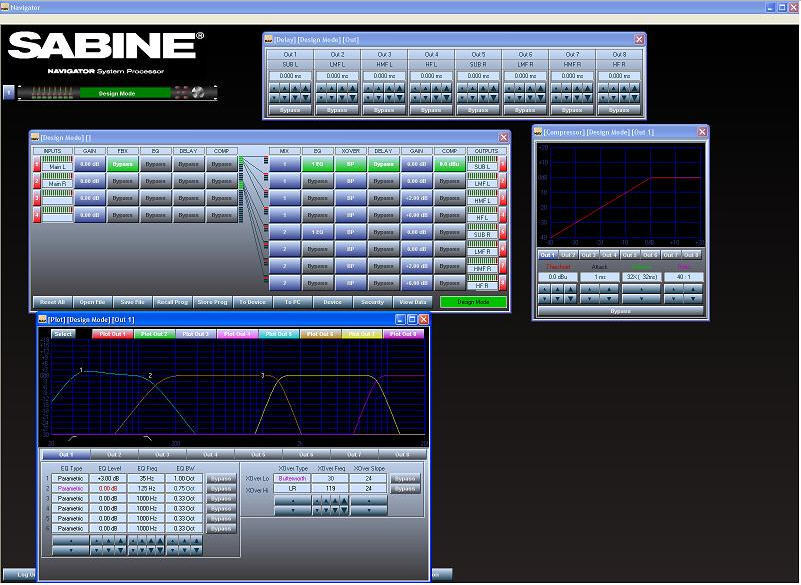Switch to Out 5 tab in the Compressor window
This screenshot has height=585, width=801.
click(629, 255)
